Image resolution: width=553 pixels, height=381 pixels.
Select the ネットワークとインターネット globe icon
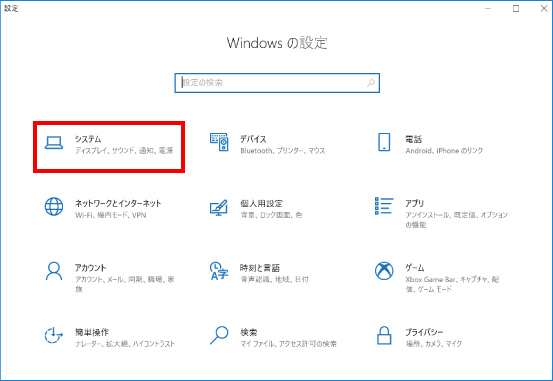pos(54,206)
